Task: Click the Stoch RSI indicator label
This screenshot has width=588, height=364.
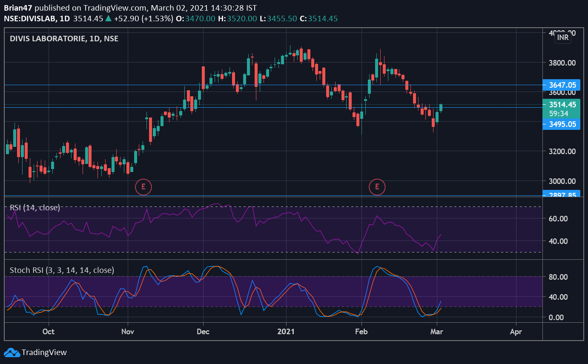Action: [x=62, y=270]
